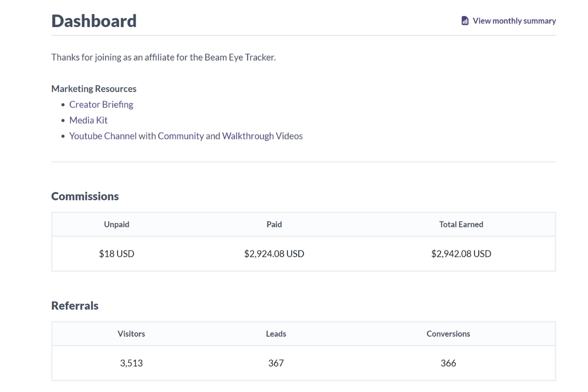Select the $2,942.08 USD total earned value
This screenshot has width=588, height=392.
(461, 254)
